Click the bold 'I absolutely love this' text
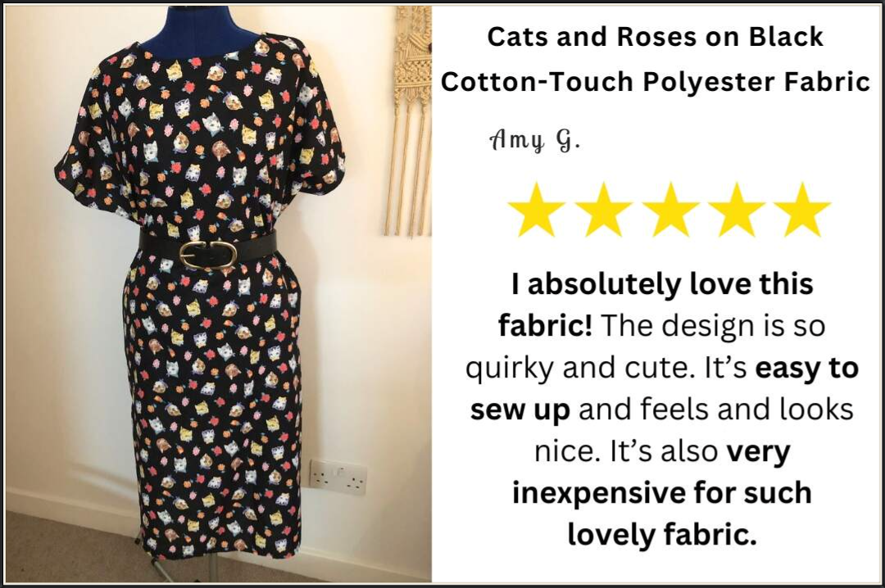 pyautogui.click(x=662, y=284)
